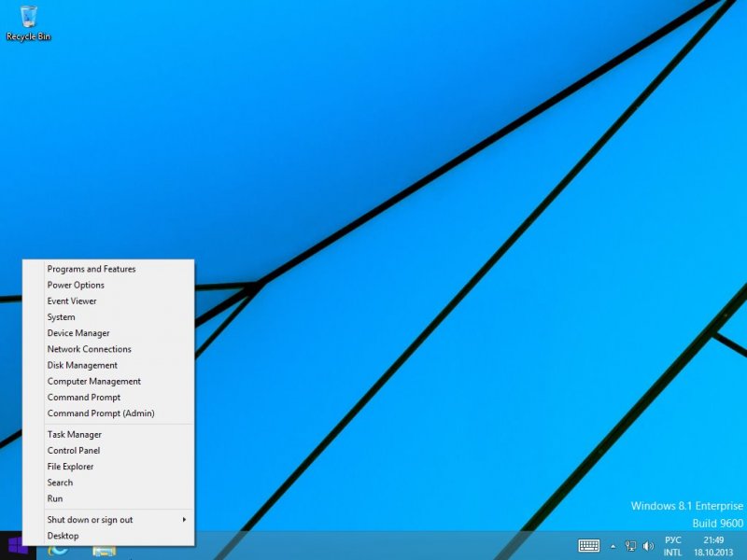Open System from the context menu
This screenshot has height=560, width=747.
point(108,317)
